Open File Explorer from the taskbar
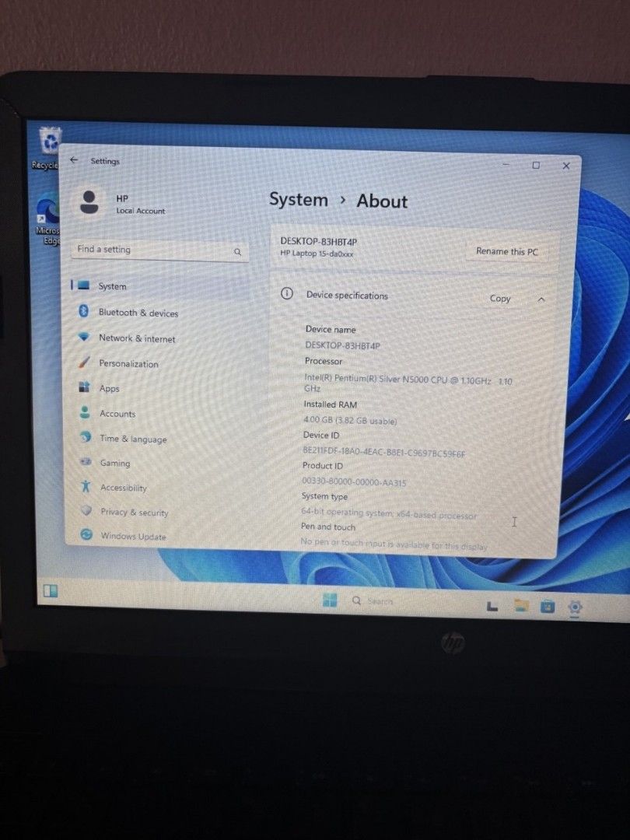630x840 pixels. [520, 605]
